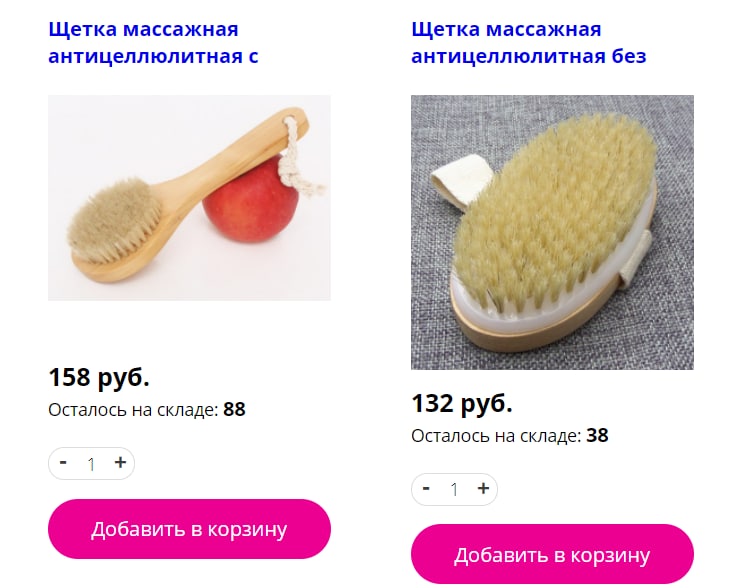
Task: Select the 132 руб. price label
Action: point(462,403)
